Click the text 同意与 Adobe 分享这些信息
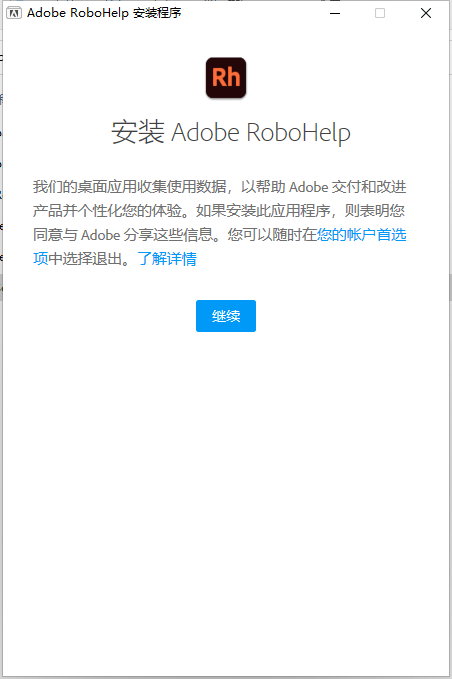The image size is (452, 679). point(123,235)
